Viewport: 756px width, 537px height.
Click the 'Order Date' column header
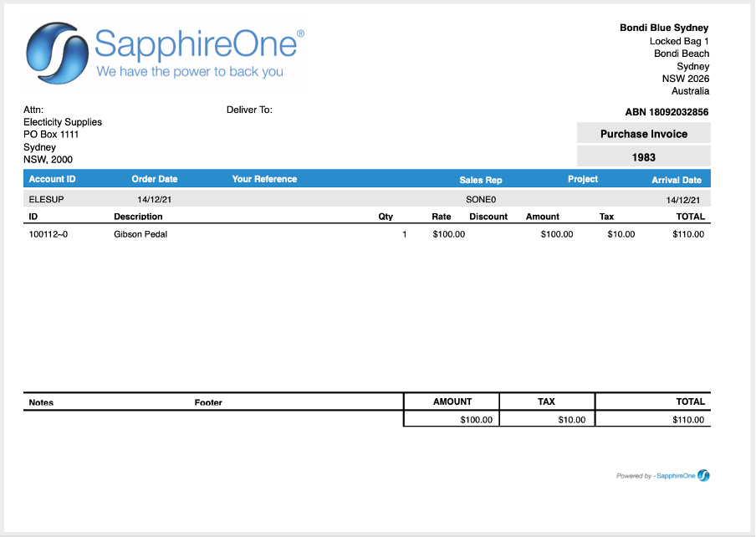[x=154, y=179]
